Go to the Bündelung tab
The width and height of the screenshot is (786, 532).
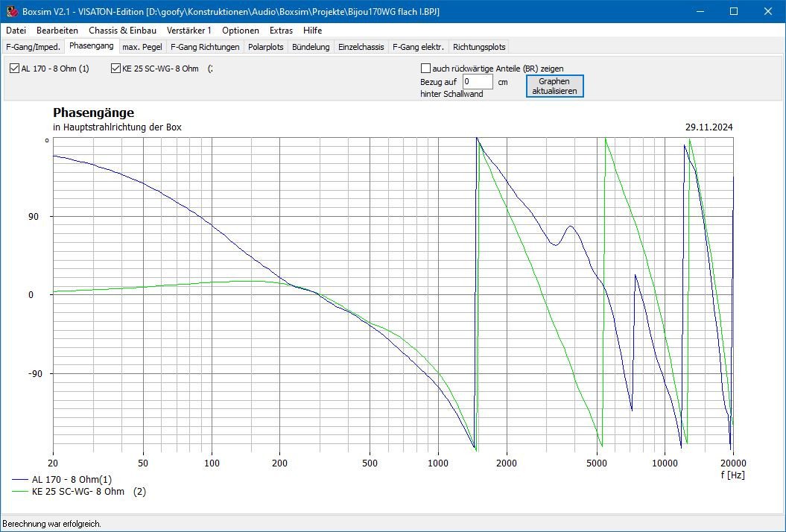[311, 47]
